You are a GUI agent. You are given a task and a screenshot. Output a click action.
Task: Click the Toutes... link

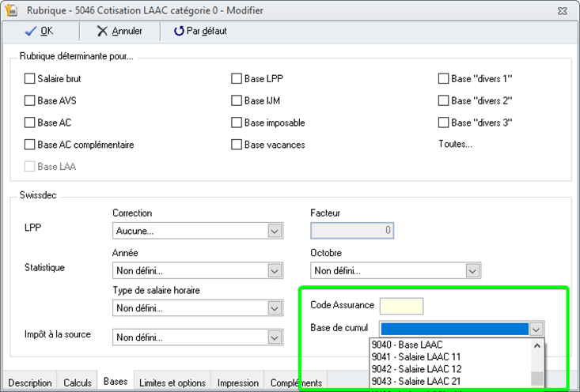coord(455,145)
